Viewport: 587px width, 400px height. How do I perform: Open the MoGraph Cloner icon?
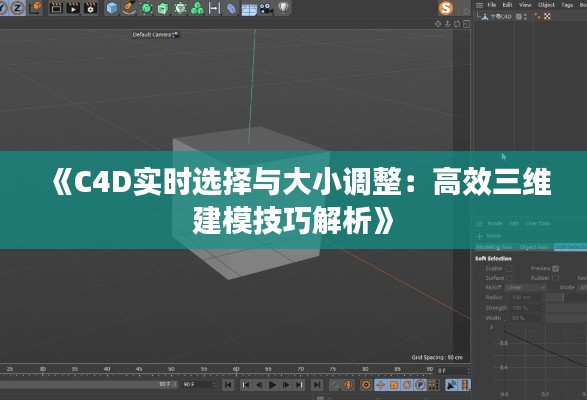click(x=180, y=8)
